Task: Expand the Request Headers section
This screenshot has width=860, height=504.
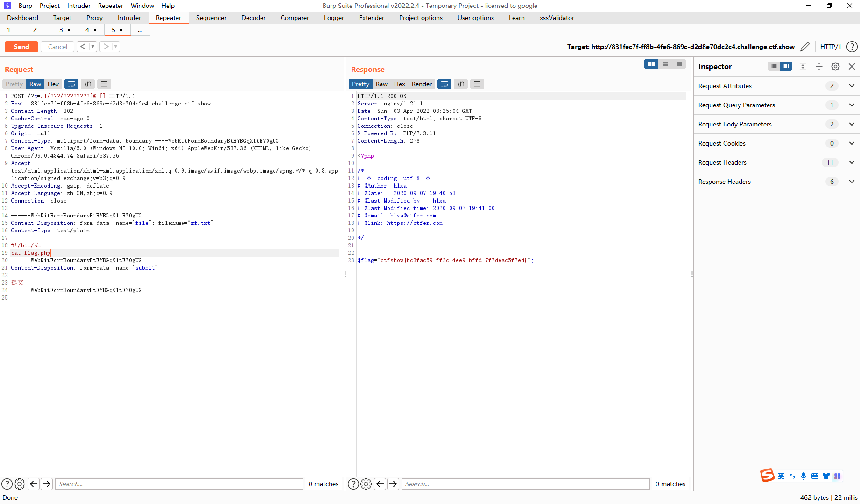Action: coord(852,162)
